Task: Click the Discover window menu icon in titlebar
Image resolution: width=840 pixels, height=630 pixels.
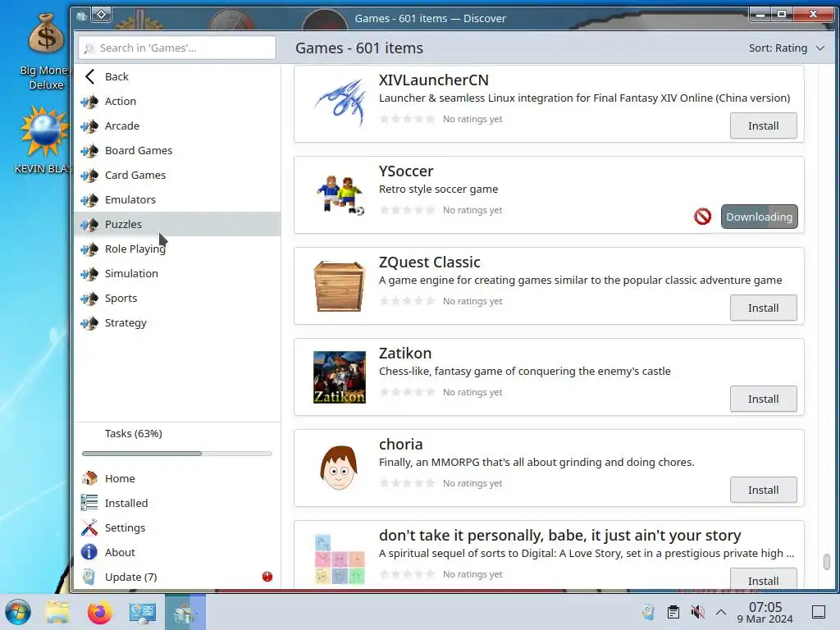Action: coord(81,16)
